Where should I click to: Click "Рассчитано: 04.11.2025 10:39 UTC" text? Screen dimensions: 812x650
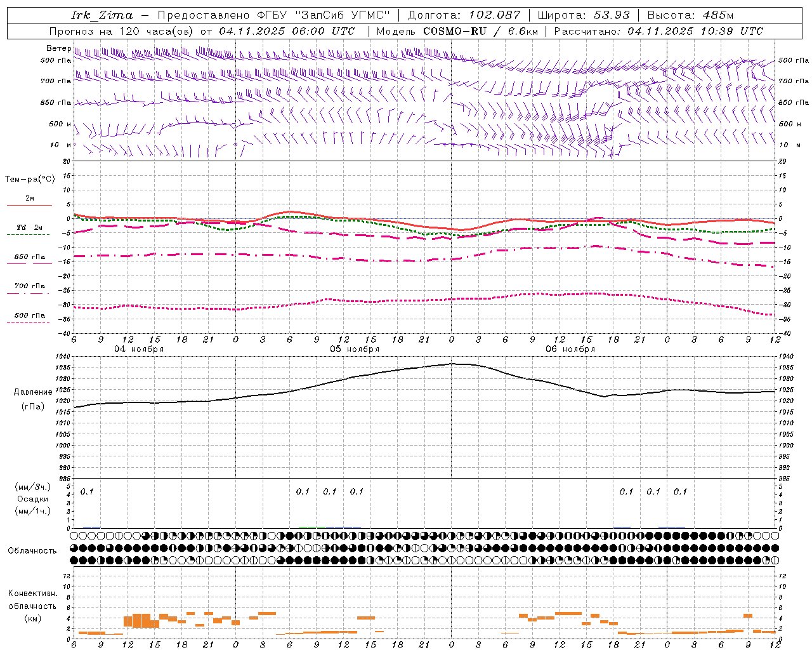click(658, 31)
